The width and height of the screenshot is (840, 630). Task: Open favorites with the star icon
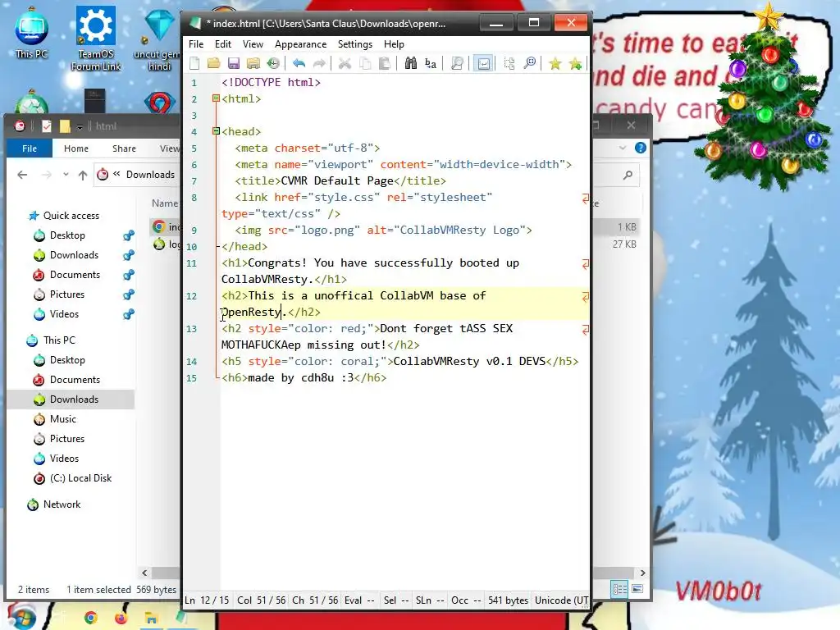coord(555,64)
